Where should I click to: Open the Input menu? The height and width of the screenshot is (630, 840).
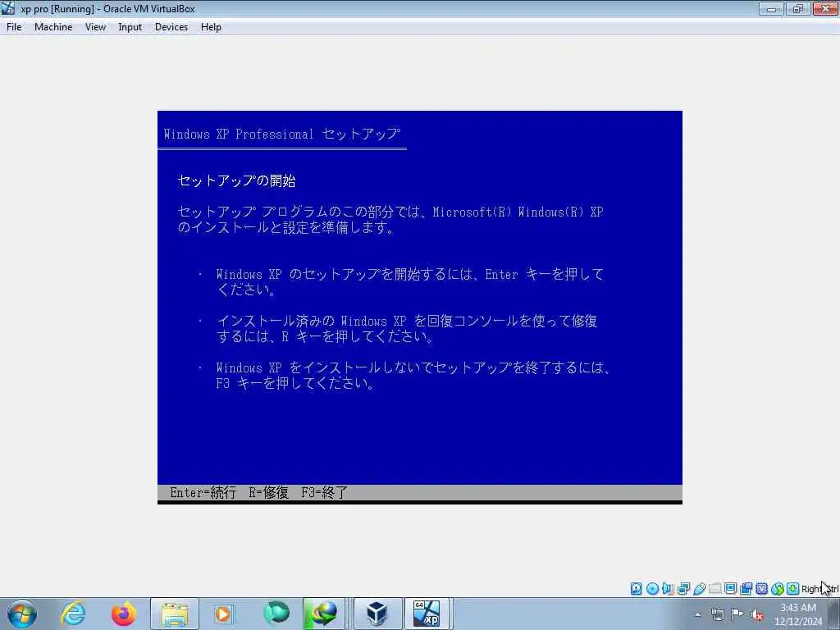click(x=130, y=27)
